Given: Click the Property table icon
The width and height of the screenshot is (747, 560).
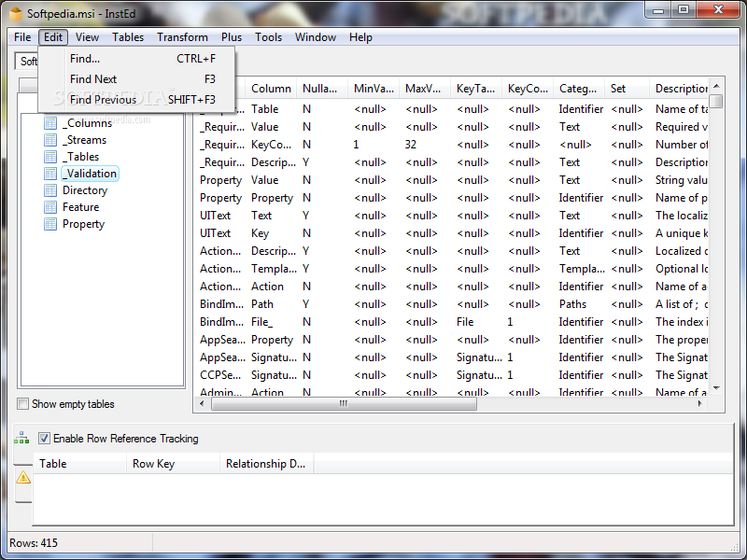Looking at the screenshot, I should point(50,224).
